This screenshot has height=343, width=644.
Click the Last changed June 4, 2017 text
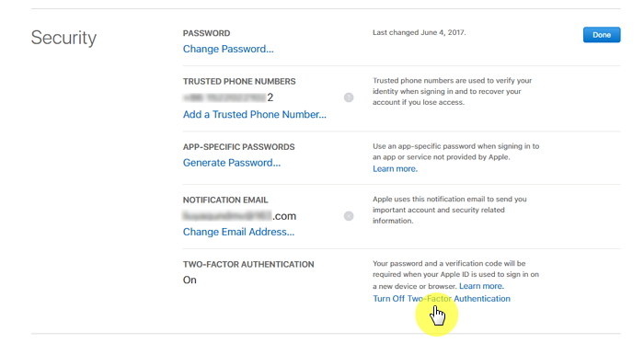(x=420, y=32)
